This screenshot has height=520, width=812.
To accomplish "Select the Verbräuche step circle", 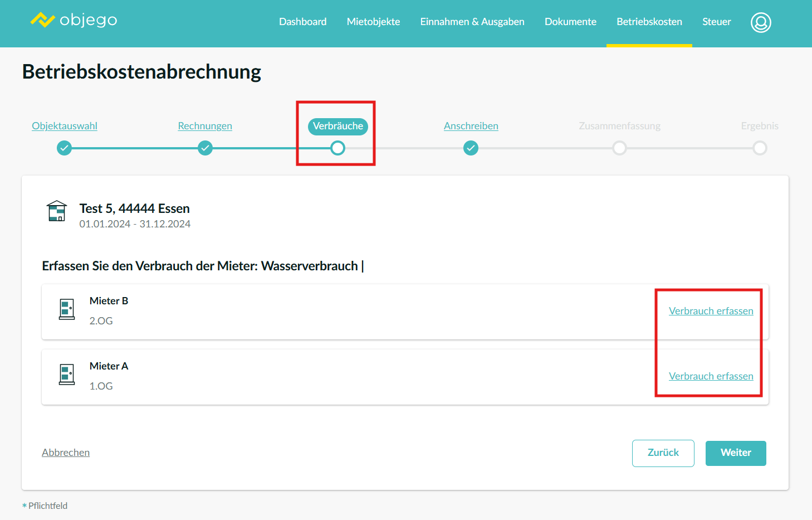I will pos(337,148).
